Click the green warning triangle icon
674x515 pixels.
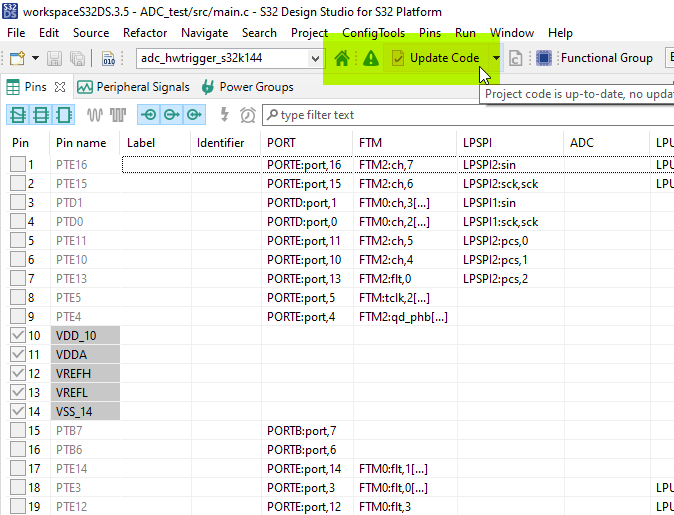pyautogui.click(x=371, y=58)
